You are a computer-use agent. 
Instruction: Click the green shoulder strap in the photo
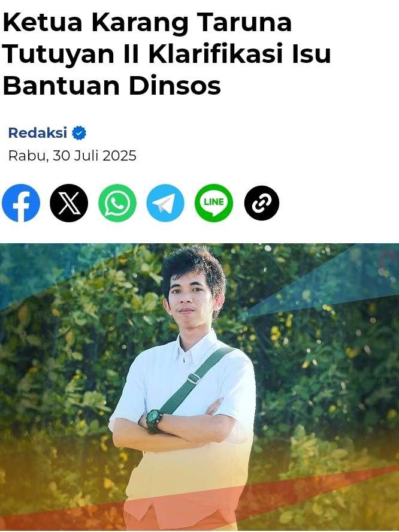[x=196, y=379]
